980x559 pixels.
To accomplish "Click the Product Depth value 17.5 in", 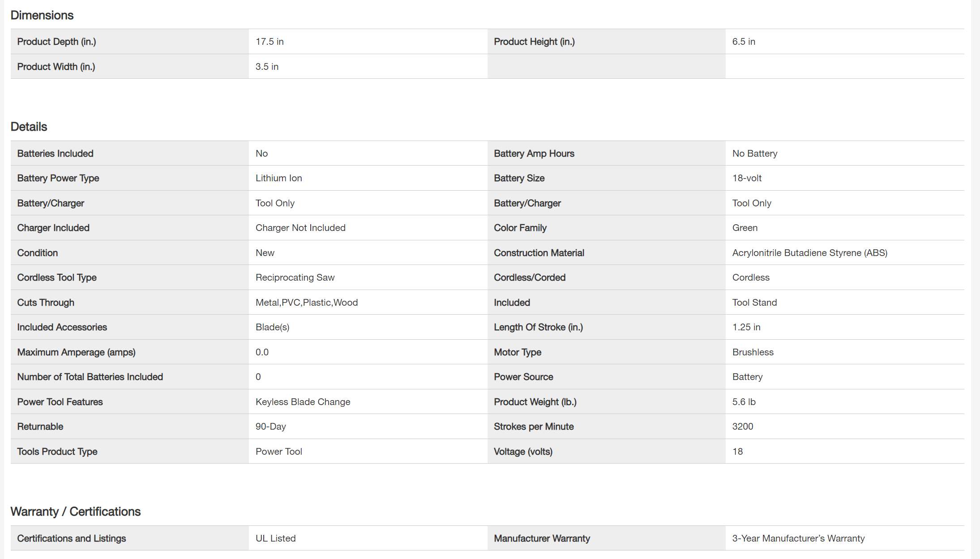I will (x=270, y=42).
